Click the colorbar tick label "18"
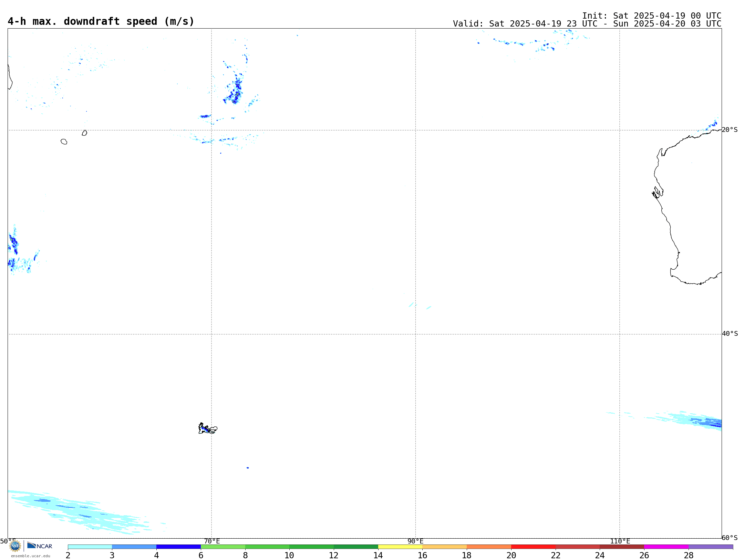Screen dimensions: 744x560 click(467, 556)
